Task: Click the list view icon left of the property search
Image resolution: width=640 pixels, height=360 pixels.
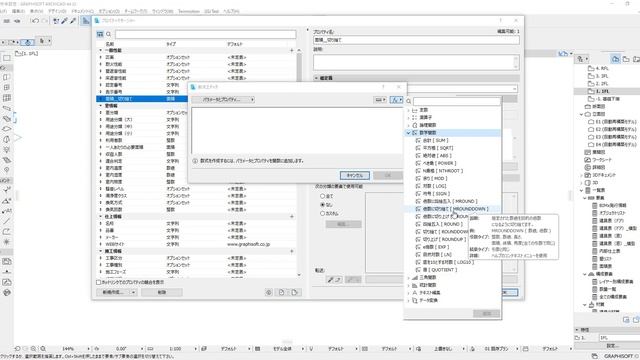Action: point(100,34)
